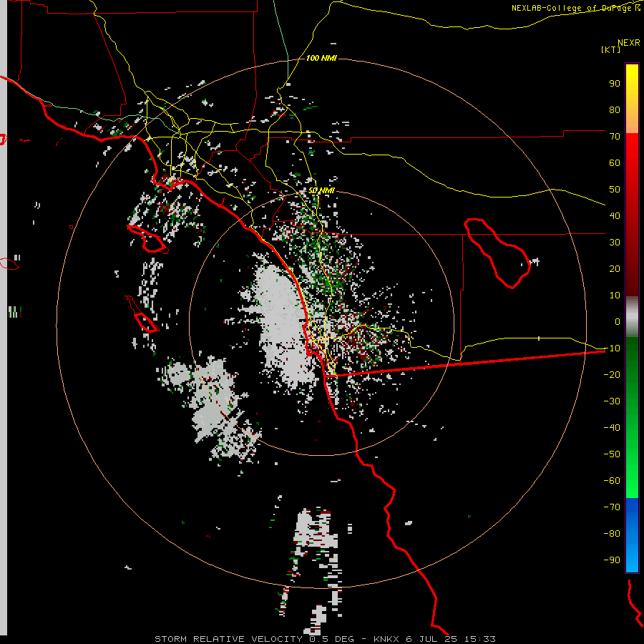This screenshot has width=644, height=644.
Task: Click the -30 value on velocity scale
Action: pyautogui.click(x=612, y=401)
